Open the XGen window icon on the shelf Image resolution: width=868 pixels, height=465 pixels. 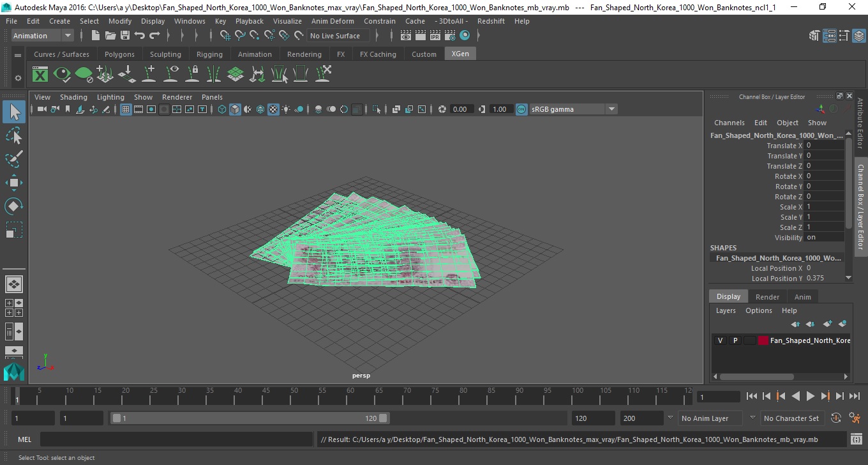(40, 75)
